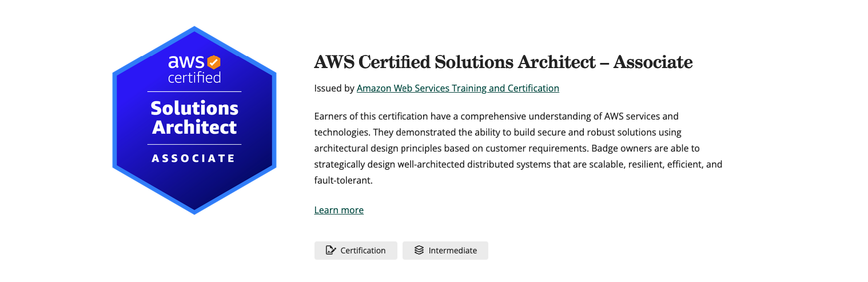Click the 'aws' logo text on badge
The image size is (868, 282).
point(186,62)
